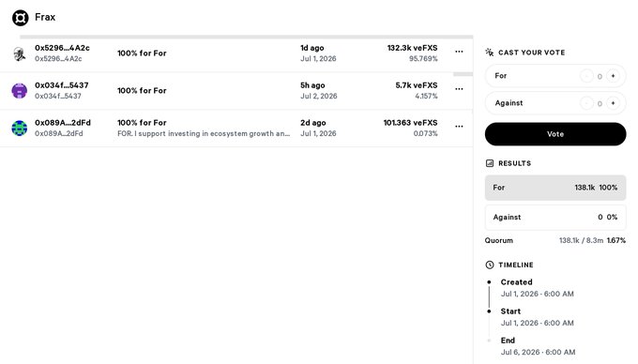Click the End date Jul 6, 2026
The image size is (638, 364).
538,353
